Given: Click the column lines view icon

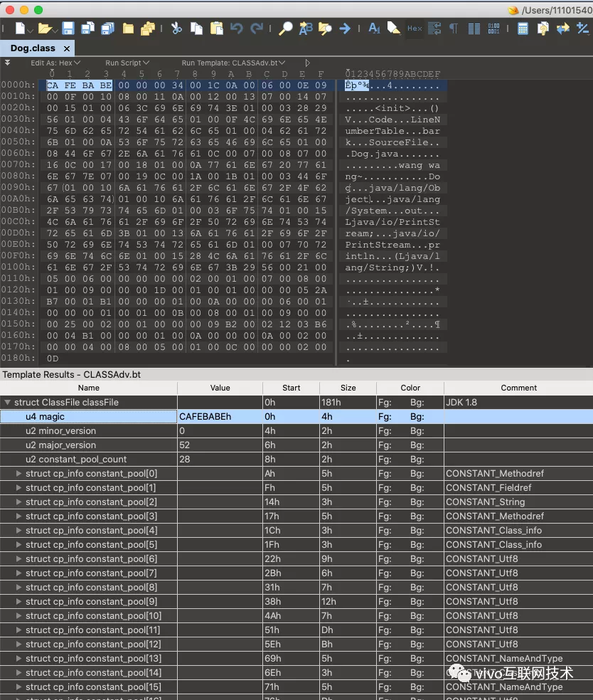Looking at the screenshot, I should tap(474, 28).
